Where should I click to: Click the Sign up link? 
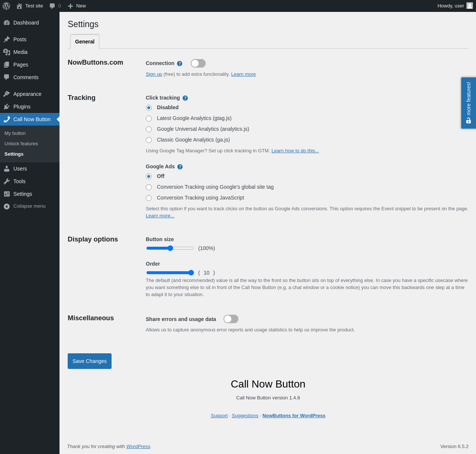pyautogui.click(x=154, y=74)
